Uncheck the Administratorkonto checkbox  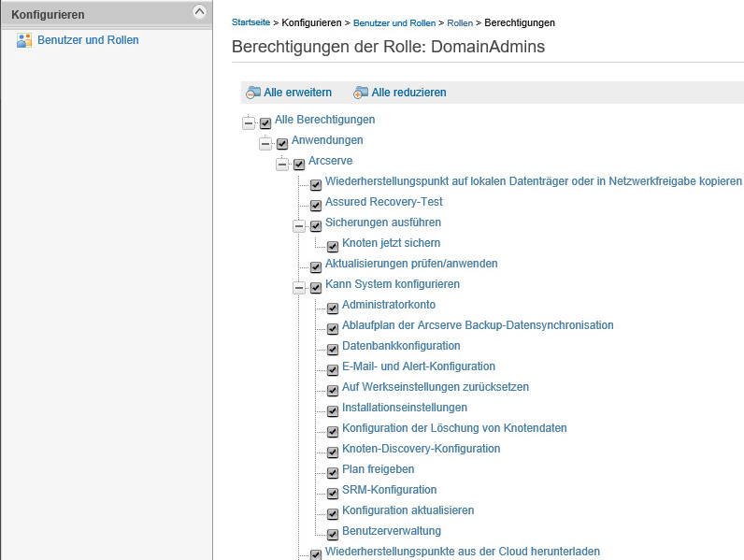(x=333, y=309)
